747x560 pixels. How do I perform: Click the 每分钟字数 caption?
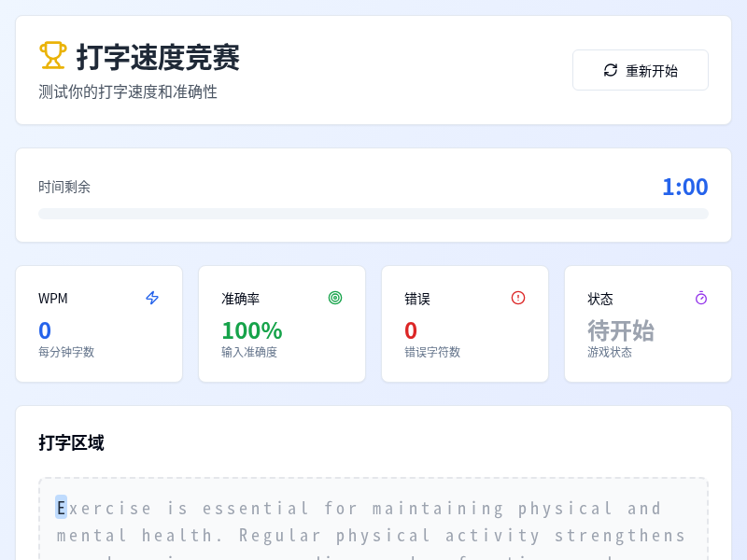click(x=66, y=352)
